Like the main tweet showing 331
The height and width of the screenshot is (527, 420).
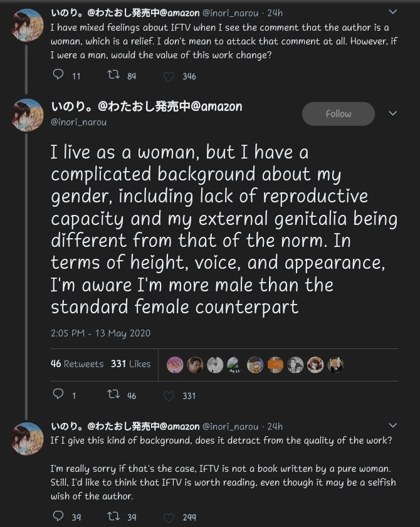(x=169, y=396)
